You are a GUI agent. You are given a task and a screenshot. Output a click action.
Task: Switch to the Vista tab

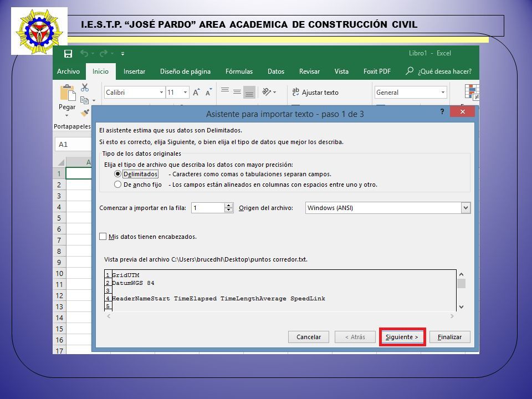[x=341, y=71]
